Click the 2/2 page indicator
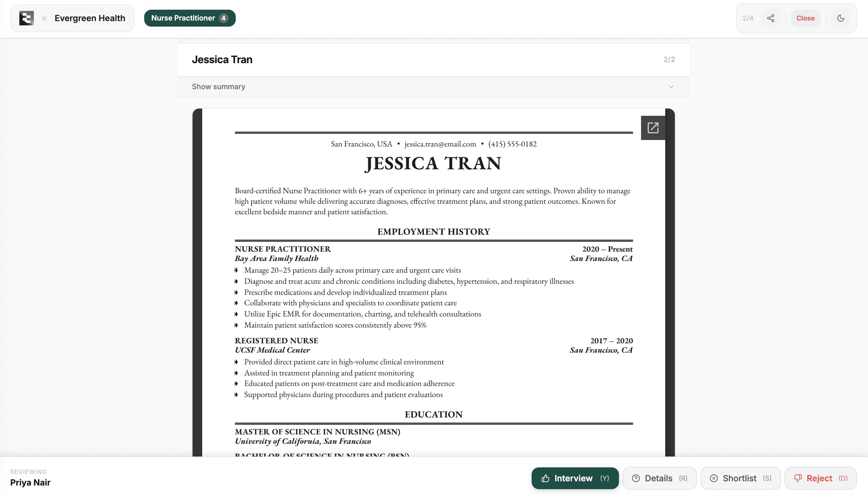The width and height of the screenshot is (868, 494). pos(669,59)
